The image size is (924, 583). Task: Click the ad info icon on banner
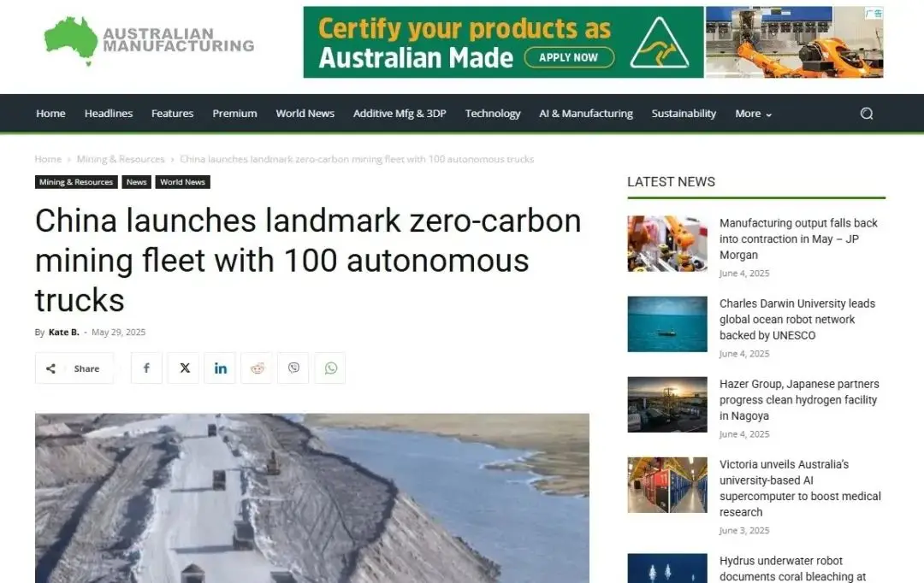click(x=874, y=13)
